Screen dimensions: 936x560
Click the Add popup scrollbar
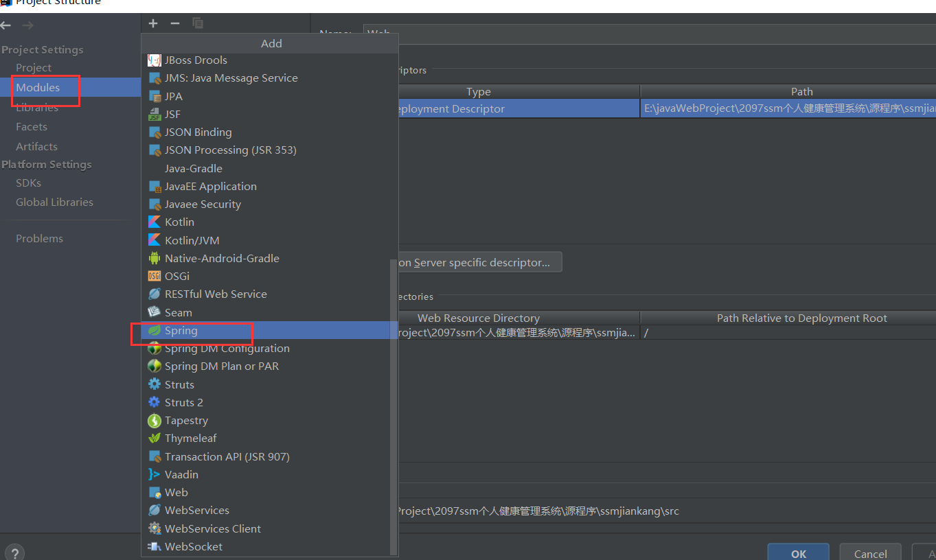tap(393, 407)
